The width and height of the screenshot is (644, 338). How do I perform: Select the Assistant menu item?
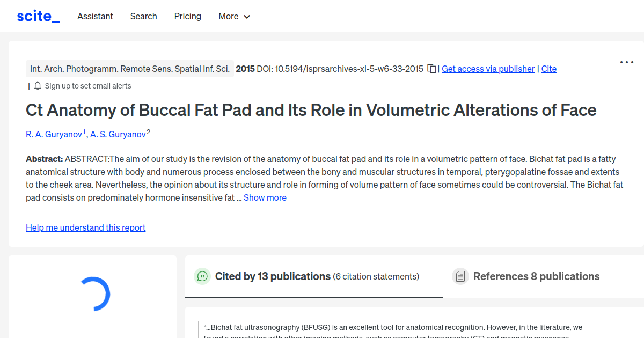[x=95, y=17]
